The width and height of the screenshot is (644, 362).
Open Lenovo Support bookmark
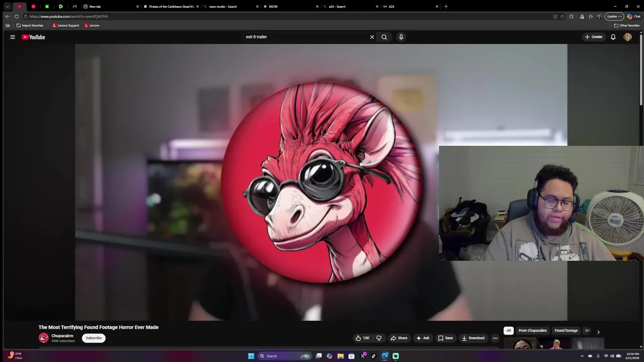click(x=66, y=25)
